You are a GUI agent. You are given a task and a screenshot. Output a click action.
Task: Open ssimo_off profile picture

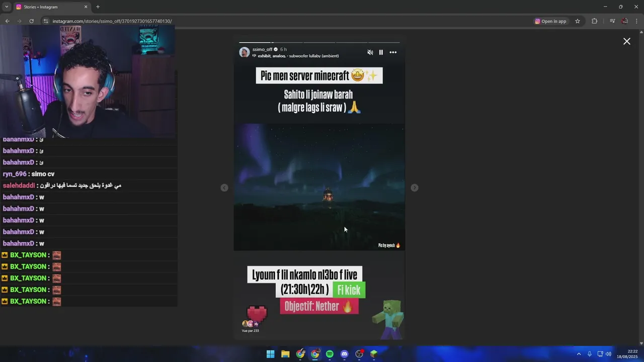[x=245, y=52]
